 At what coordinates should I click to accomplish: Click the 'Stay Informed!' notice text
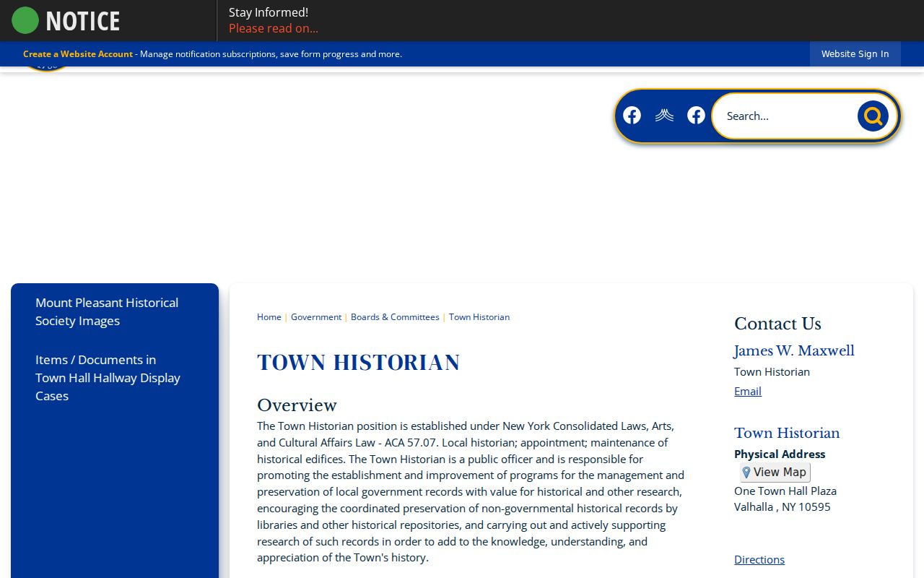[269, 12]
